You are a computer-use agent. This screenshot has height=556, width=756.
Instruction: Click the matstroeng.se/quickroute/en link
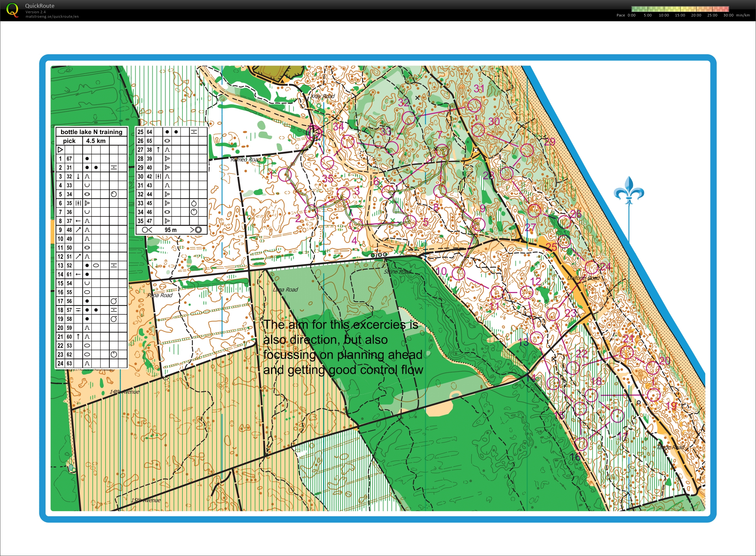(52, 16)
